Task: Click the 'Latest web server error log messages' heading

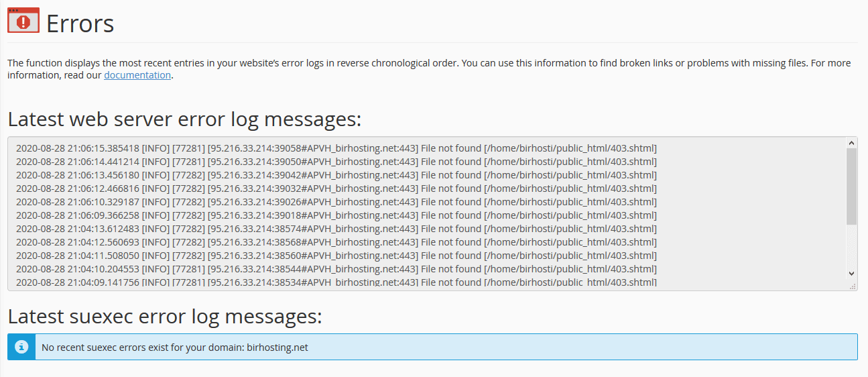Action: point(184,119)
